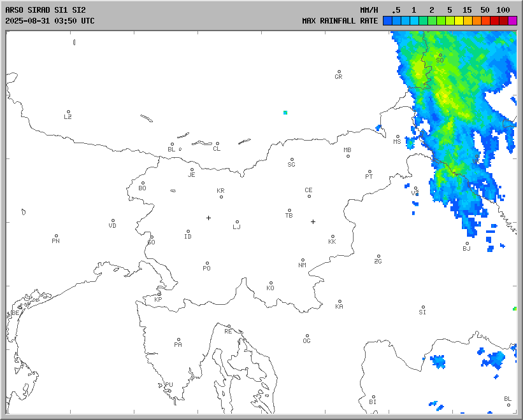Click the SI station label

pyautogui.click(x=422, y=312)
